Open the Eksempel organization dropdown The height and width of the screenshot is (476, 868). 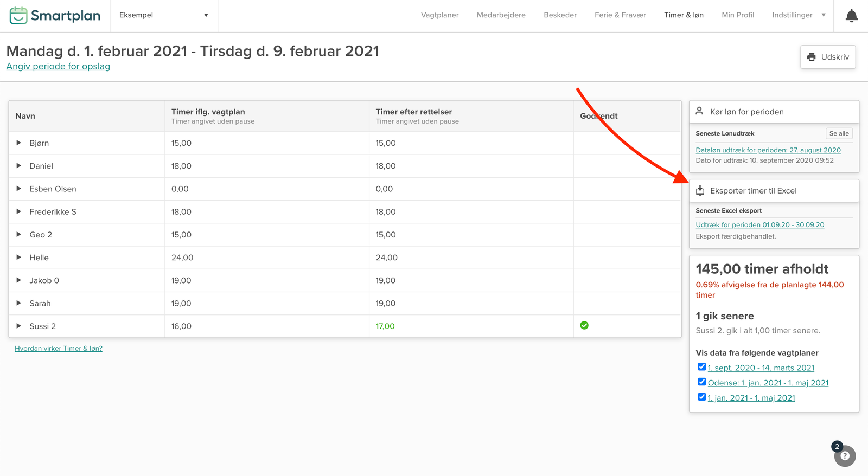coord(163,15)
